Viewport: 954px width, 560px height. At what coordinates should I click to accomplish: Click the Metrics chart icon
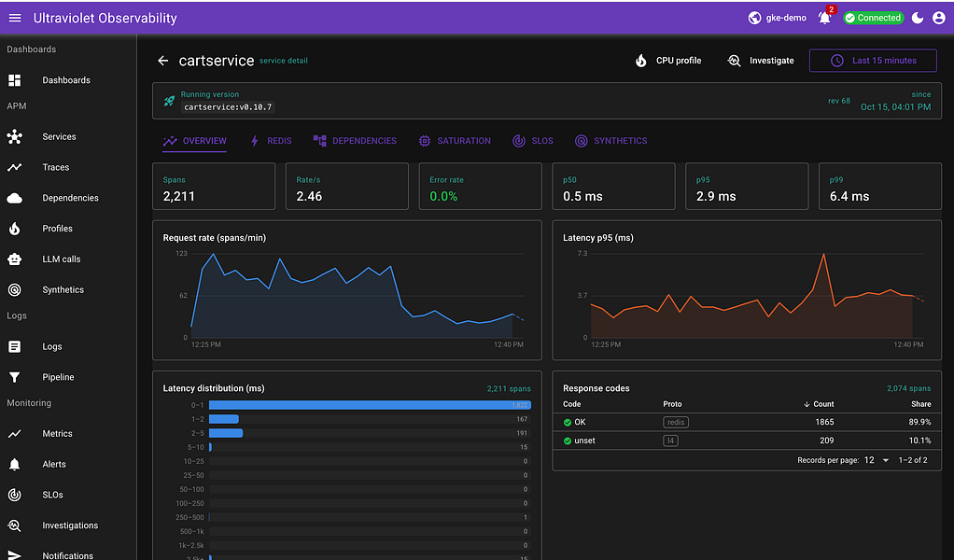pos(15,433)
